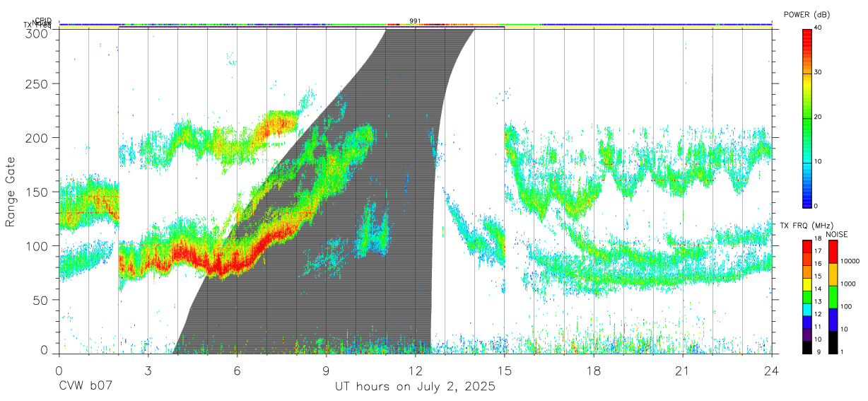Click the 24 tick on UT hours axis
Screen dimensions: 868x401
coord(771,371)
